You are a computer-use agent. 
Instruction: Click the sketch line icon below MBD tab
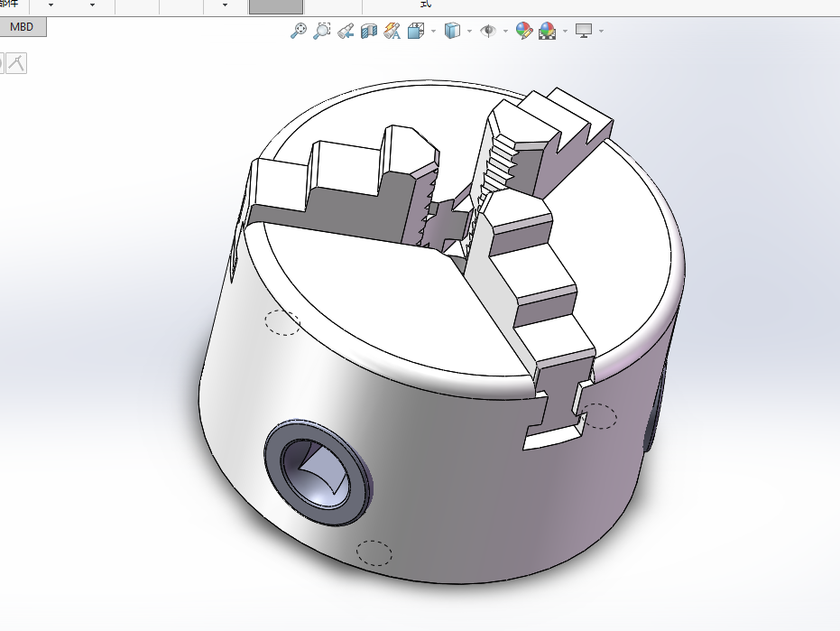coord(16,63)
